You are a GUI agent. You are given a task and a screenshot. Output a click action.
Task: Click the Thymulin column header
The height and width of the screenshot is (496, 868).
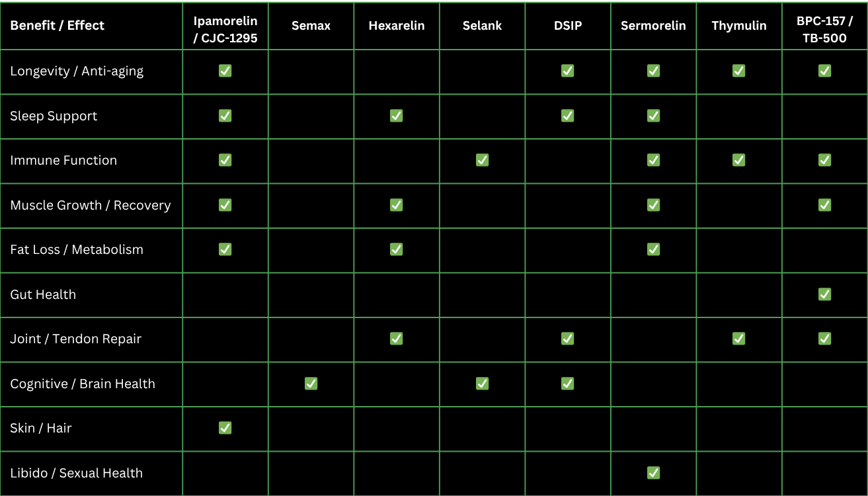pos(738,26)
